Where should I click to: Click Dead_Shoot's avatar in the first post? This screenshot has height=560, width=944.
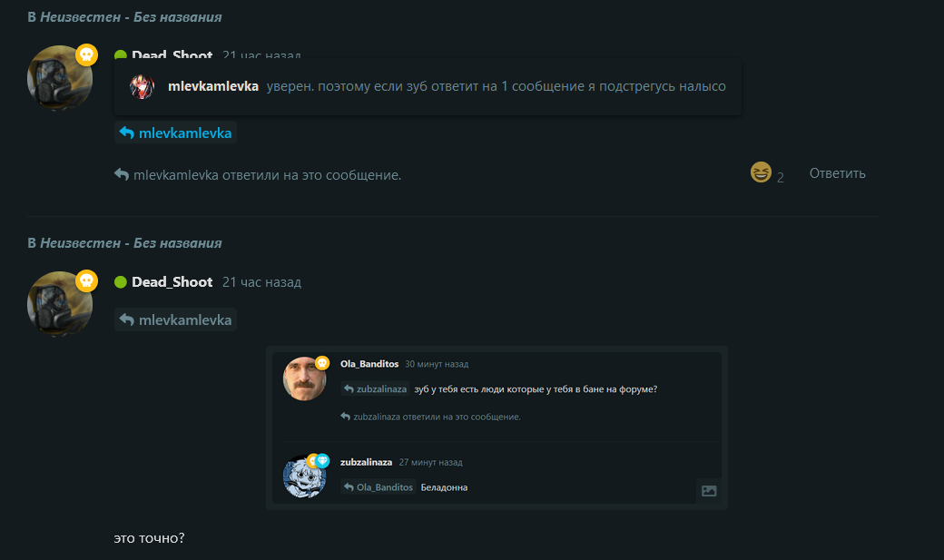point(60,78)
